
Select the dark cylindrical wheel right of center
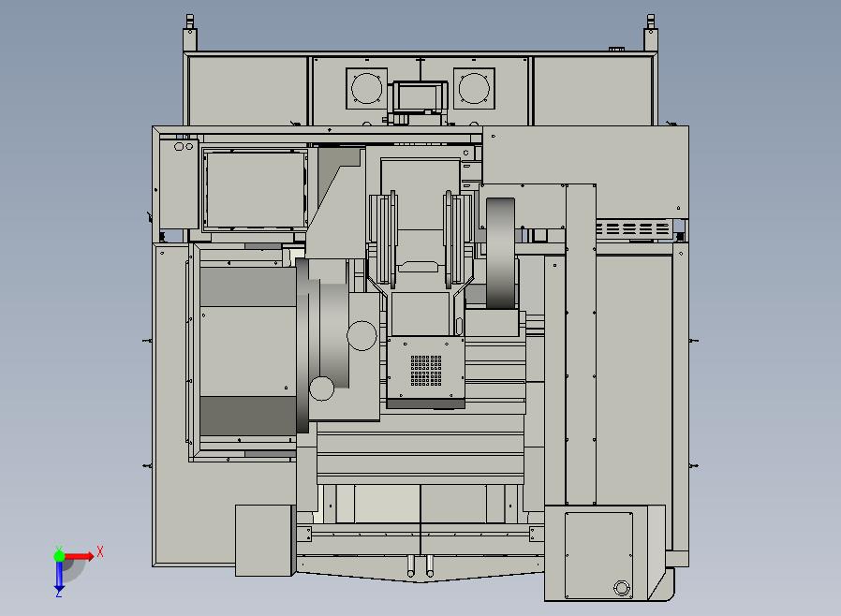coord(500,254)
